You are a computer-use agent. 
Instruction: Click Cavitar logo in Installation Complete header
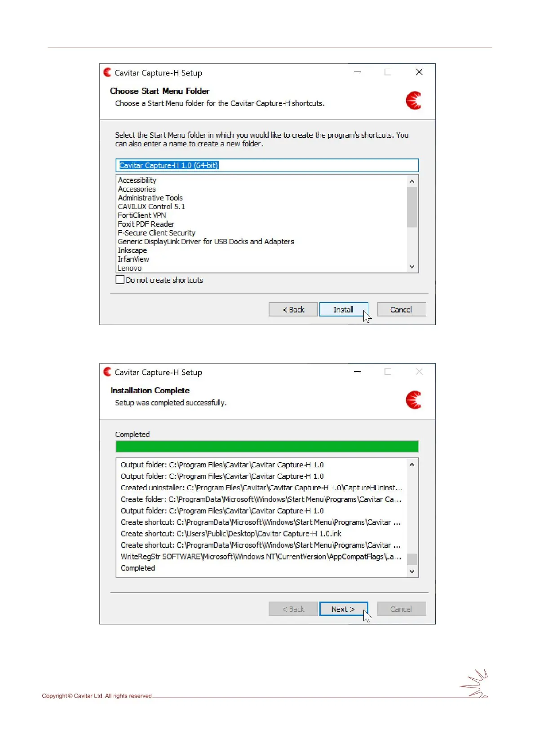coord(414,400)
